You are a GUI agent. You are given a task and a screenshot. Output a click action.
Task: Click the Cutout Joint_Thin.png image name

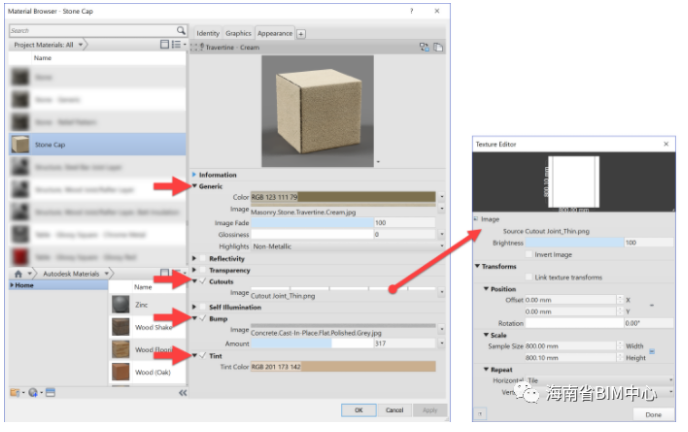(x=283, y=296)
